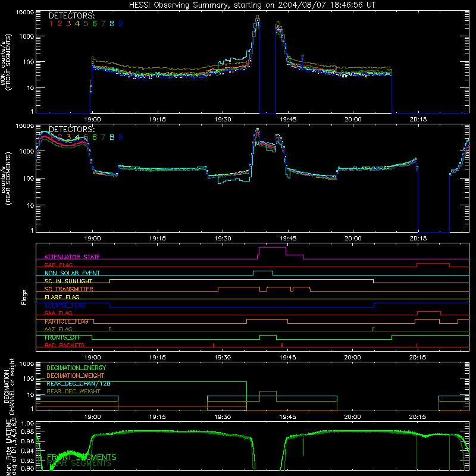Viewport: 476px width, 476px height.
Task: Click 20:00 tick under the Flags panel
Action: point(352,358)
